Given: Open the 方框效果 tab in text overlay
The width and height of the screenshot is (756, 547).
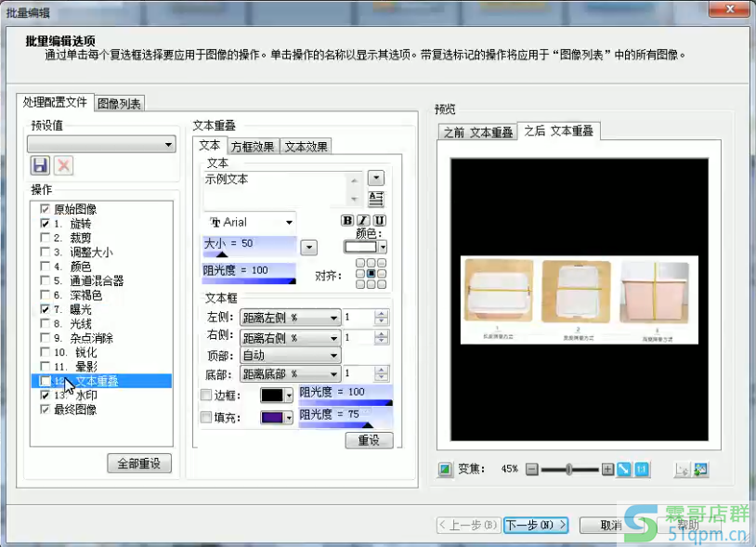Looking at the screenshot, I should point(251,146).
